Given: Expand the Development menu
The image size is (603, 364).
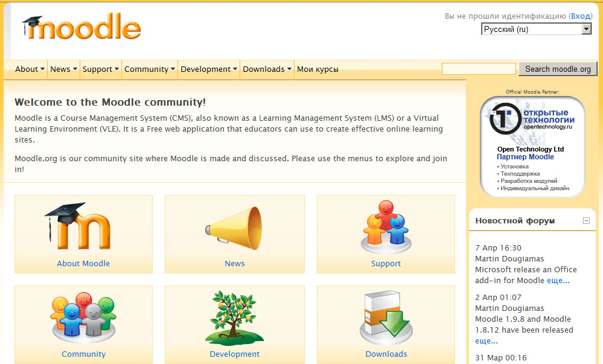Looking at the screenshot, I should pos(209,69).
